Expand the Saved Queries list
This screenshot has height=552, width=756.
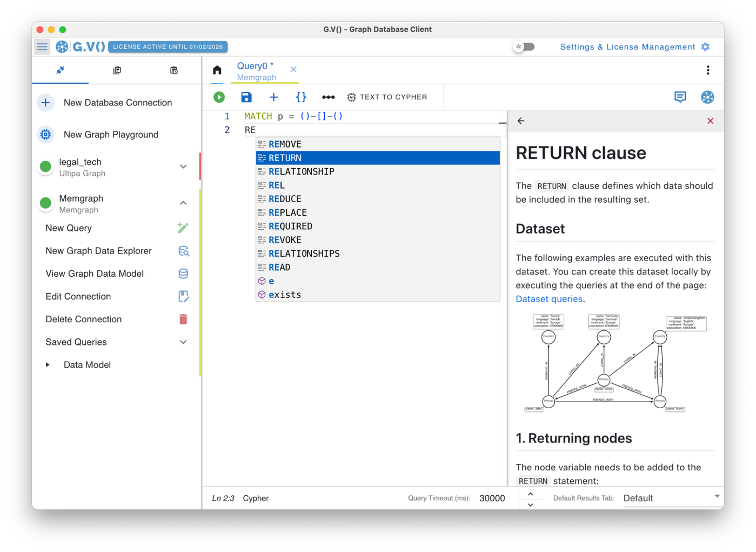coord(183,342)
